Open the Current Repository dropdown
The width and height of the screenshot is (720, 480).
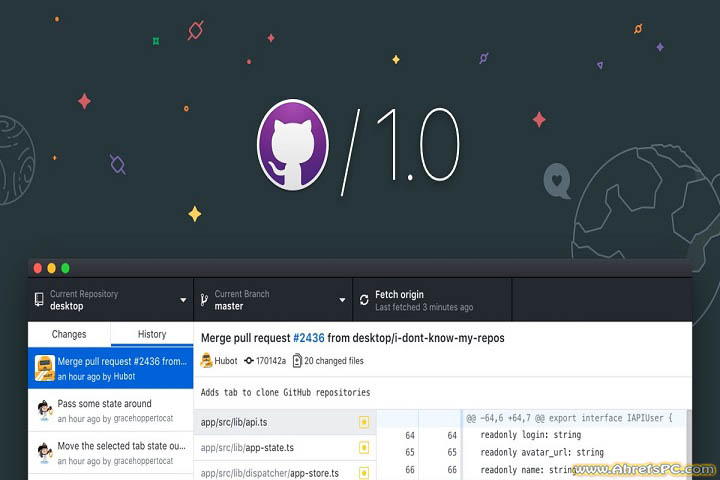[x=110, y=299]
